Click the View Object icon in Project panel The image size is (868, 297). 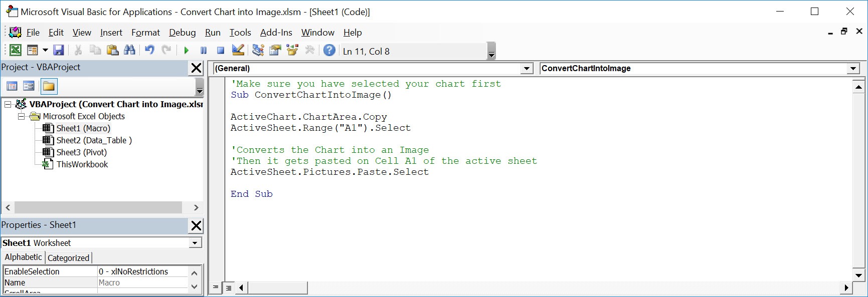(x=29, y=87)
